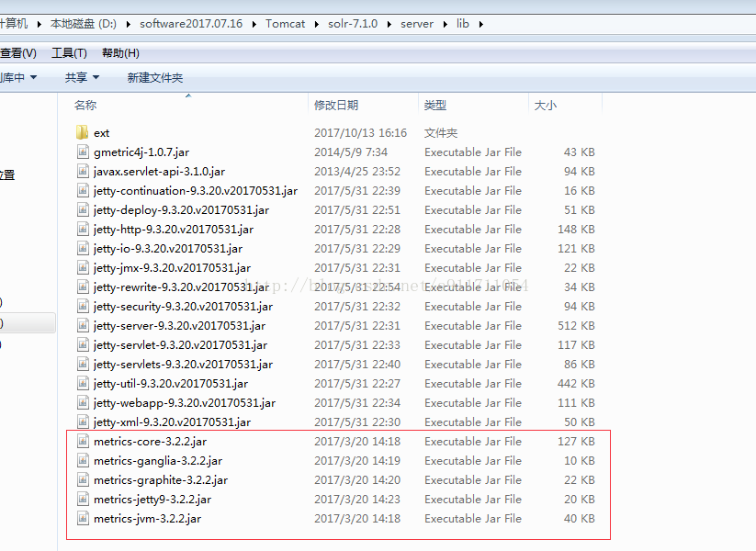Sort by 修改日期 column header

pyautogui.click(x=336, y=105)
